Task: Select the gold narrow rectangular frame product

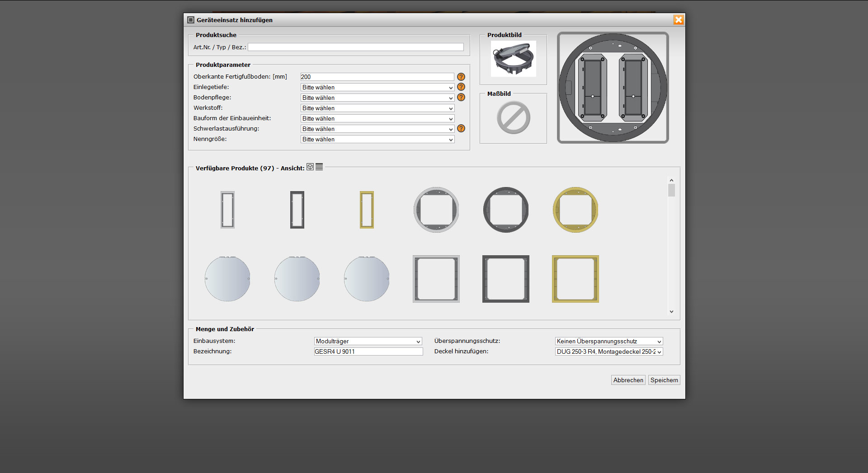Action: tap(367, 210)
